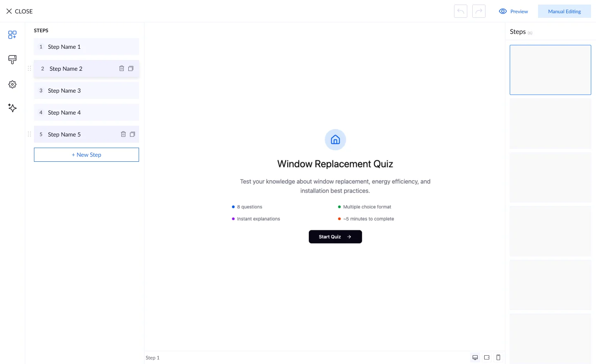The width and height of the screenshot is (596, 364).
Task: Click the drag handle beside Step Name 5
Action: (29, 134)
